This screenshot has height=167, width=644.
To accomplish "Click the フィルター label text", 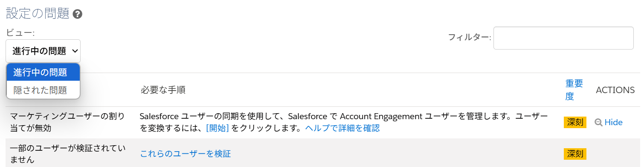I will tap(469, 37).
